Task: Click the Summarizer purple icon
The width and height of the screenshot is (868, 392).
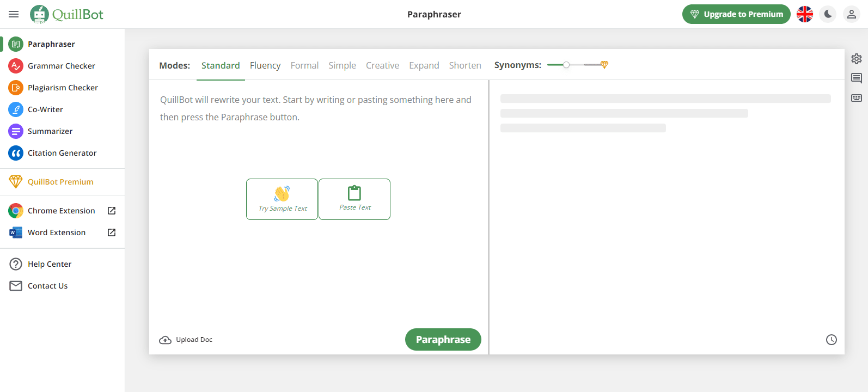Action: click(16, 131)
